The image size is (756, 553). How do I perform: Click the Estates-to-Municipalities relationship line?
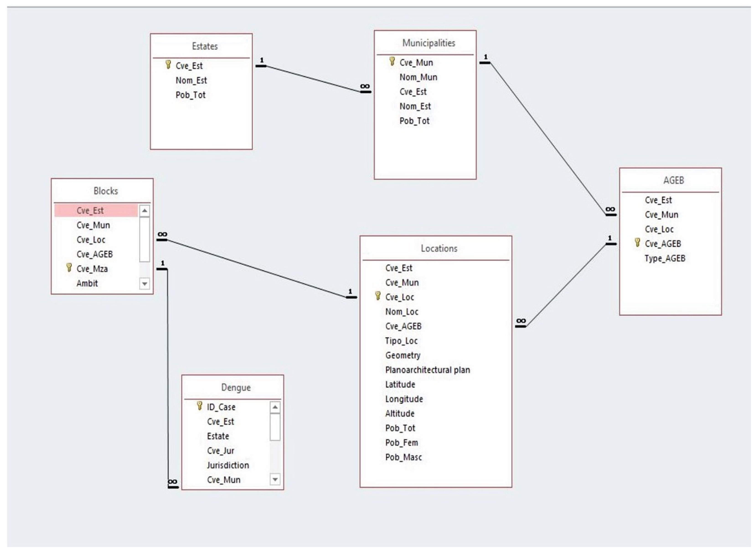313,79
